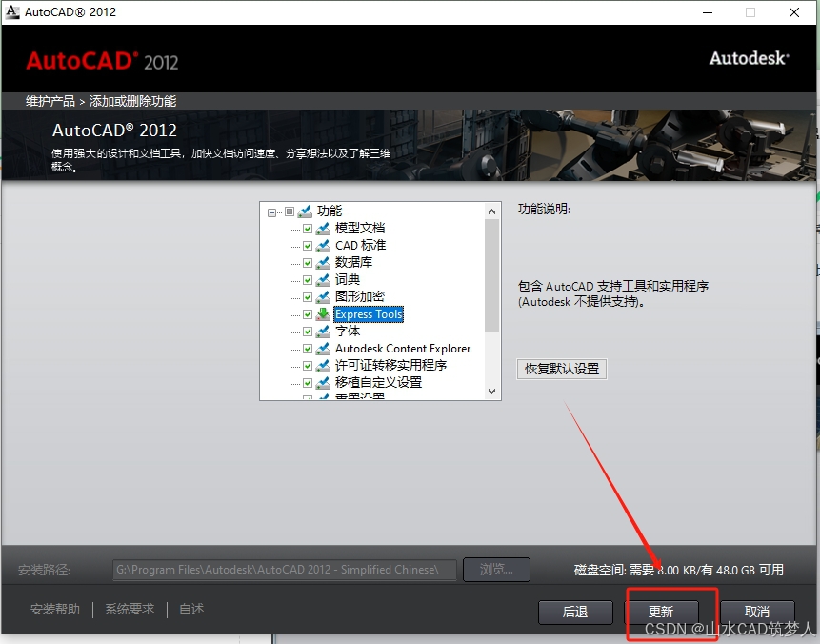Click the 更新 update button
Screen dimensions: 820x644
click(x=661, y=613)
